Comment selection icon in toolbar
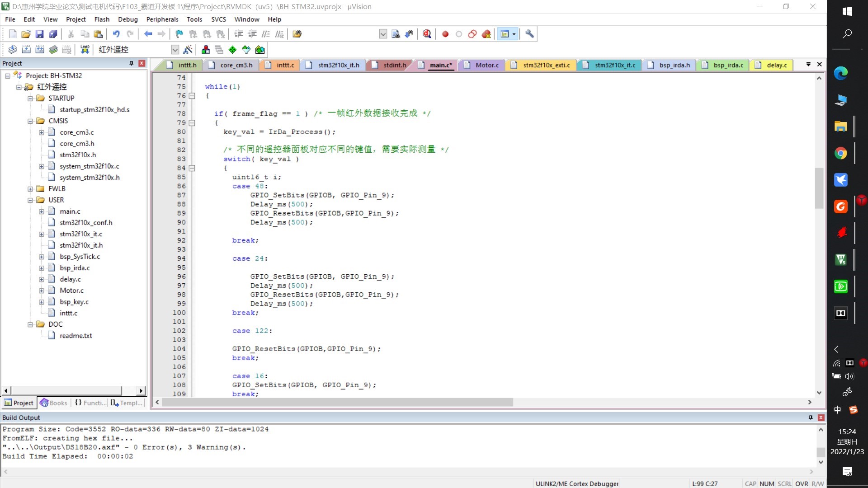 click(266, 34)
